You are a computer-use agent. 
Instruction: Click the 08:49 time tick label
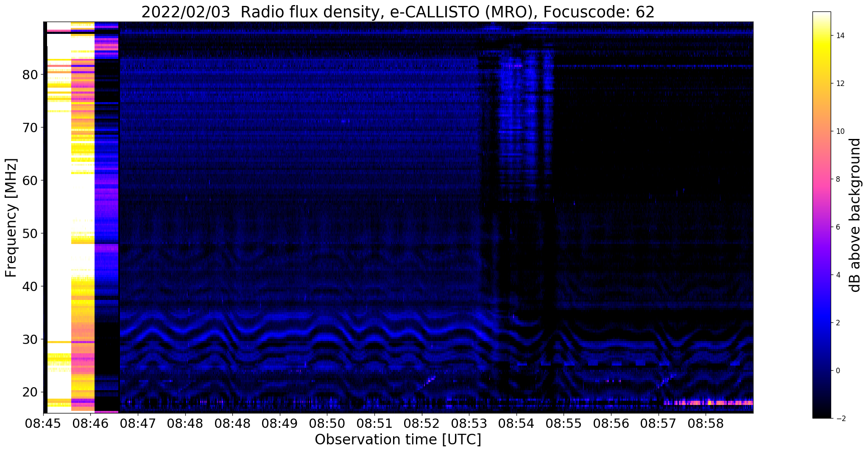pos(280,424)
